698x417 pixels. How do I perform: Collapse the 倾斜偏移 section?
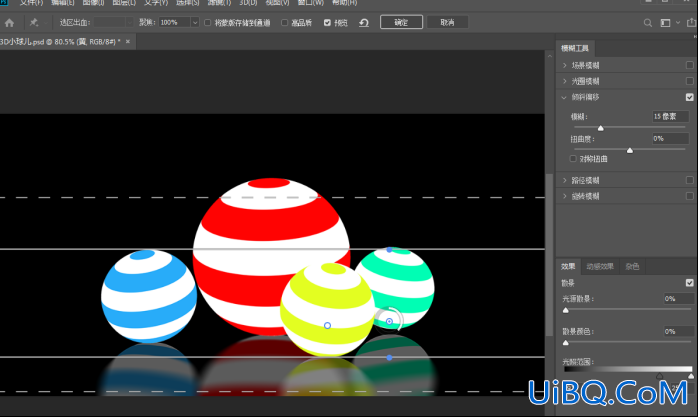[x=564, y=97]
